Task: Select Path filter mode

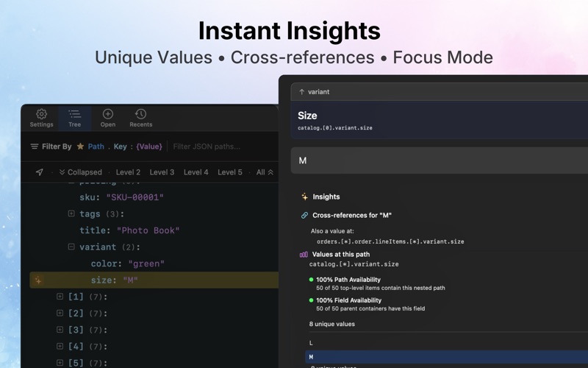Action: (96, 146)
